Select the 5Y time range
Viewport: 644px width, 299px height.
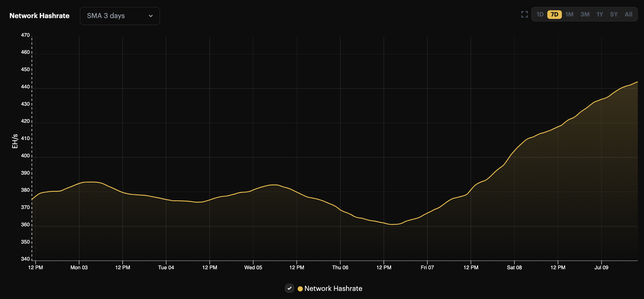[614, 14]
